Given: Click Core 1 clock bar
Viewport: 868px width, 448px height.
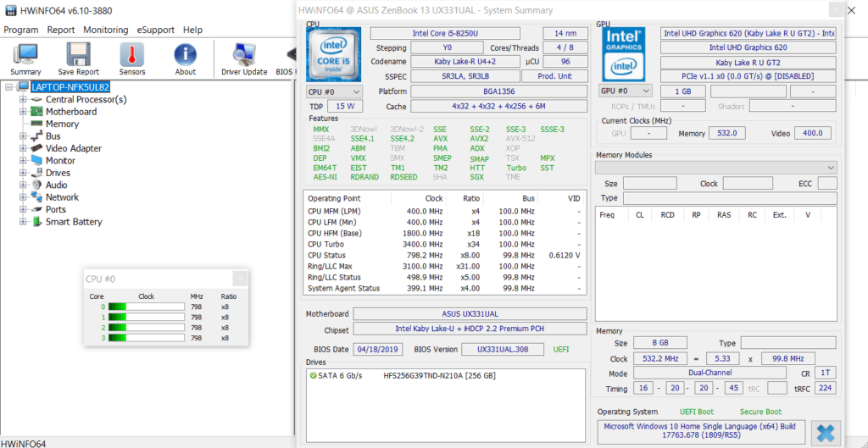Looking at the screenshot, I should (x=146, y=317).
